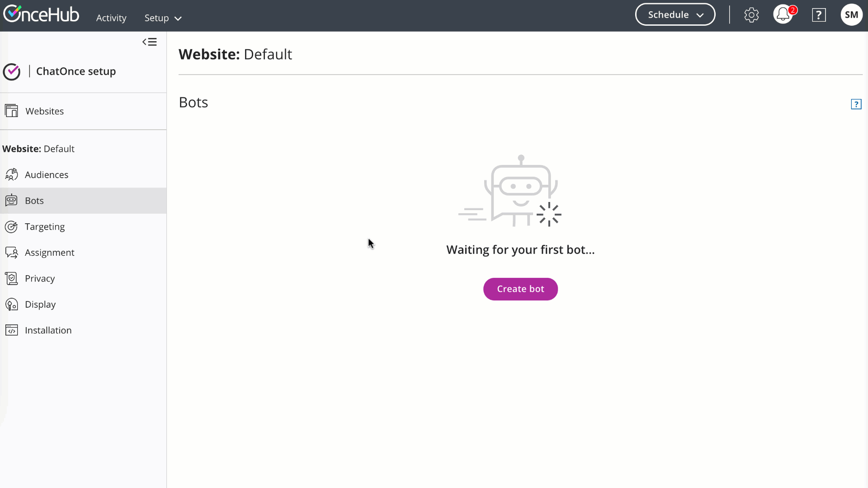Click the Websites sidebar icon

point(12,111)
